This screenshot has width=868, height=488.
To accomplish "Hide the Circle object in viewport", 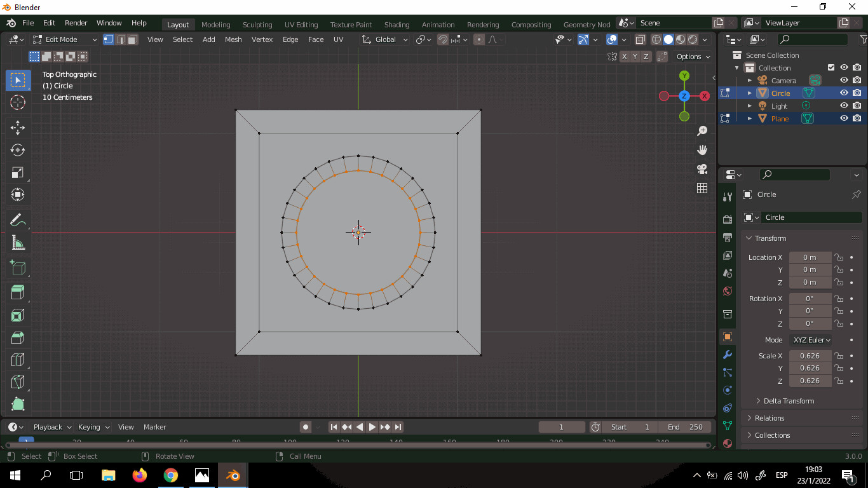I will pyautogui.click(x=844, y=93).
